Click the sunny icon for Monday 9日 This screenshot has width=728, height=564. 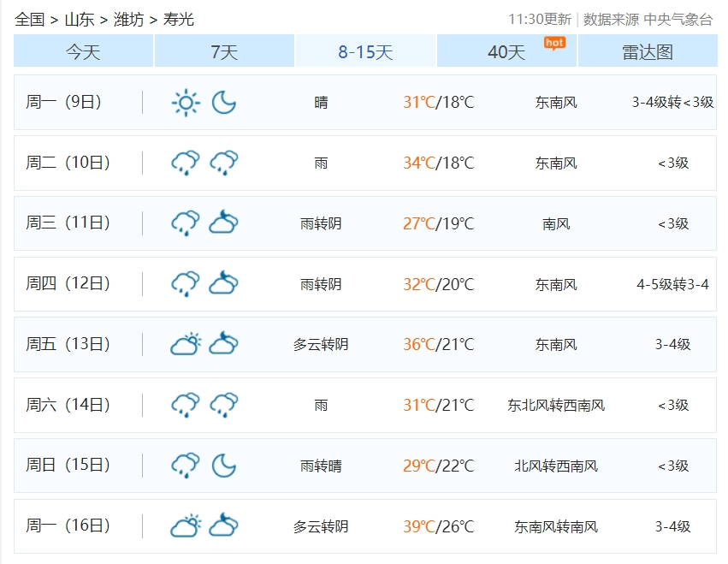(x=185, y=103)
